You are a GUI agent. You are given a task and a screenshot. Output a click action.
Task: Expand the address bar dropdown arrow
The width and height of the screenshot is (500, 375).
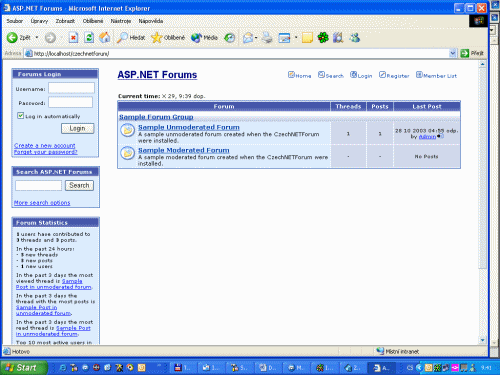tap(452, 53)
